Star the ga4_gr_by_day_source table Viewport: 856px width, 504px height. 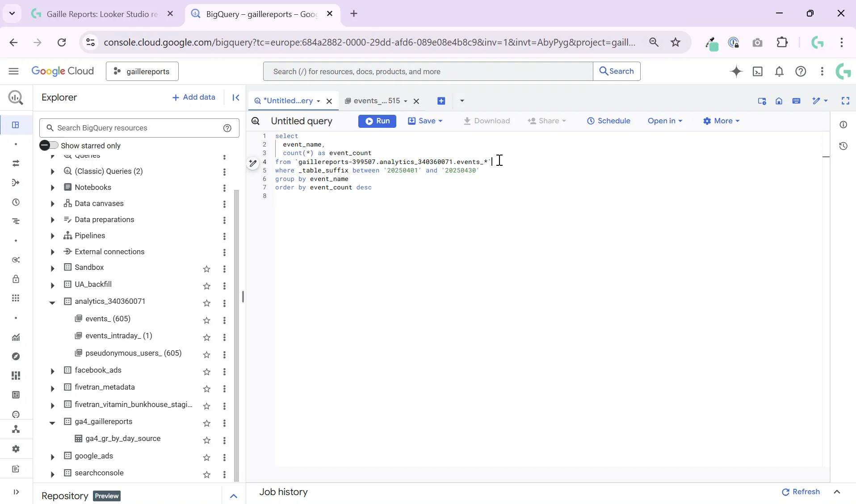coord(206,441)
